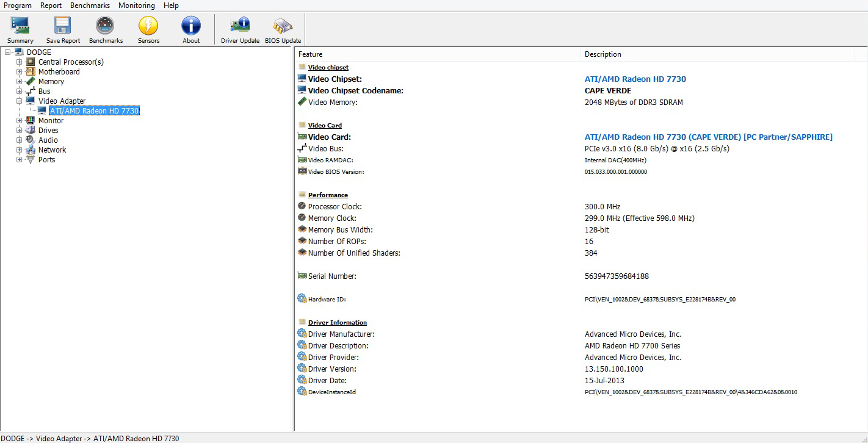868x443 pixels.
Task: Click the Video Card description link
Action: click(709, 137)
